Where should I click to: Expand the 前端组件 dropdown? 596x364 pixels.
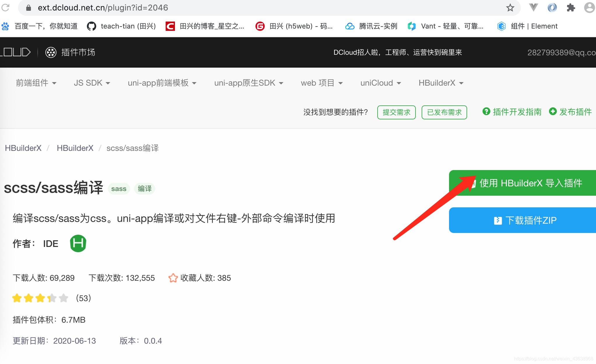tap(36, 83)
